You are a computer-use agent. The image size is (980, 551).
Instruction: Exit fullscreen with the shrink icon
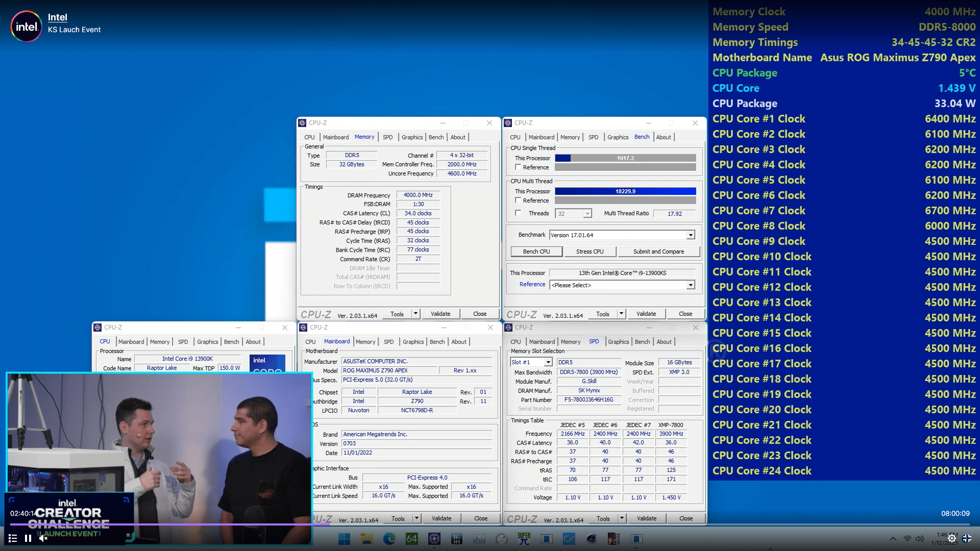click(967, 538)
